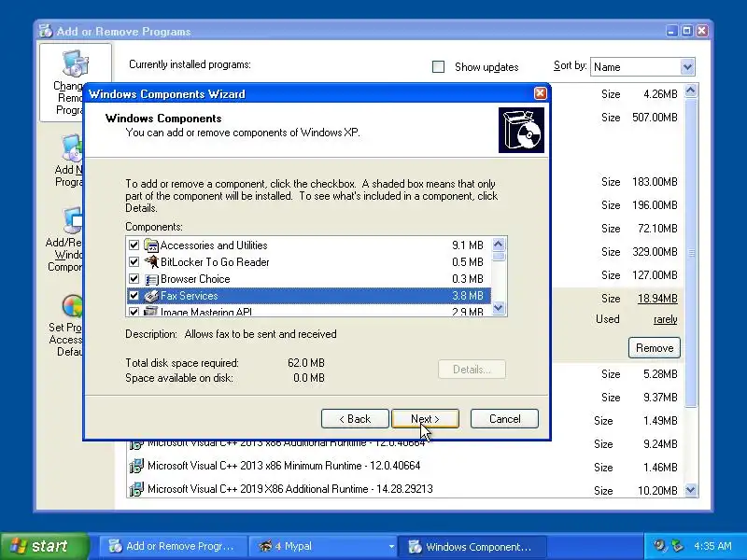Click the programs list scroll down arrow
Screen dimensions: 747x560
pyautogui.click(x=691, y=489)
